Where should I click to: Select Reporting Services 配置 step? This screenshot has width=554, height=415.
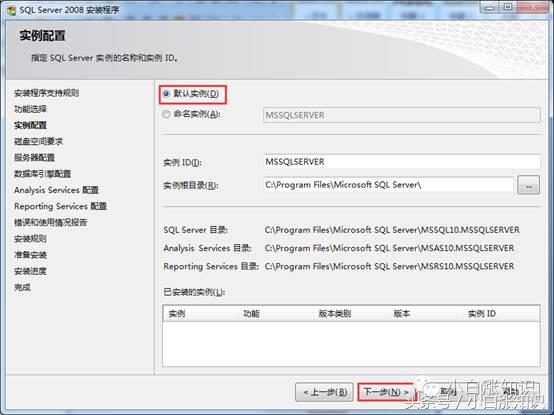[x=60, y=206]
